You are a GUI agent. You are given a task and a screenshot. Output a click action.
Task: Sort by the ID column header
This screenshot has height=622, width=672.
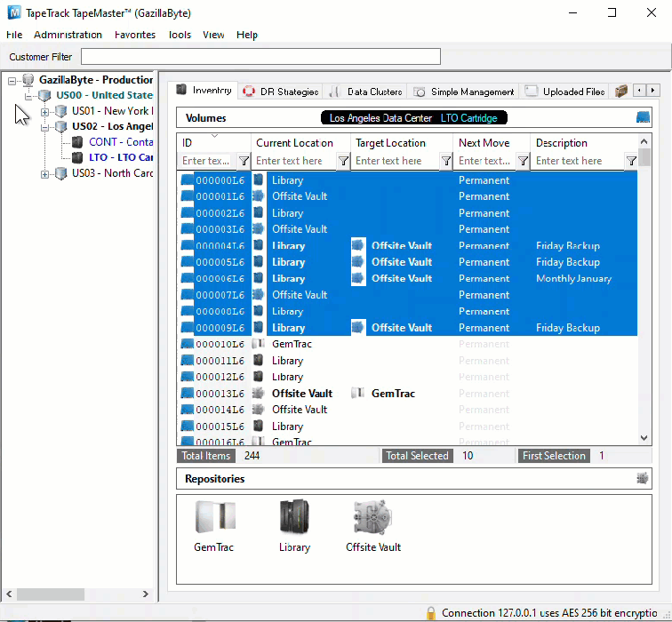[x=213, y=143]
